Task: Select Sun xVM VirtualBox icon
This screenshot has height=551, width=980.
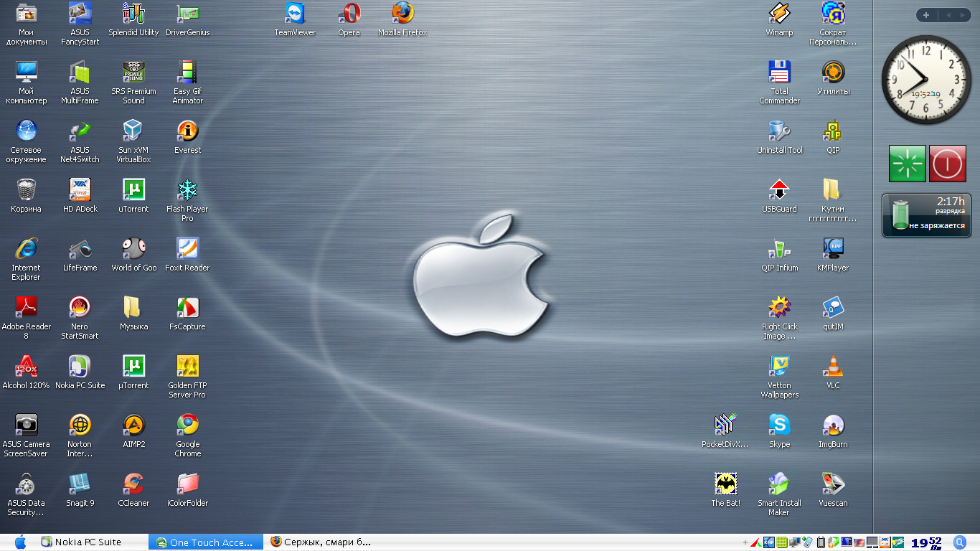Action: pos(133,131)
